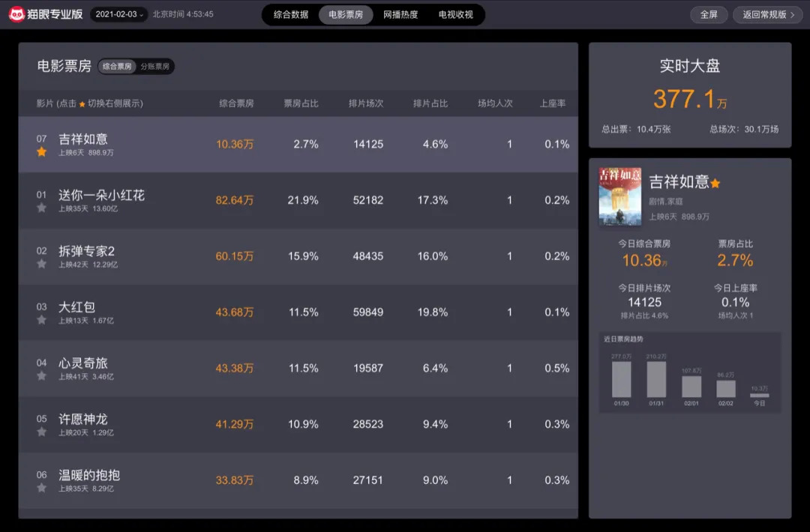Click the 02/02 bar in trend chart
The height and width of the screenshot is (532, 810).
coord(726,389)
